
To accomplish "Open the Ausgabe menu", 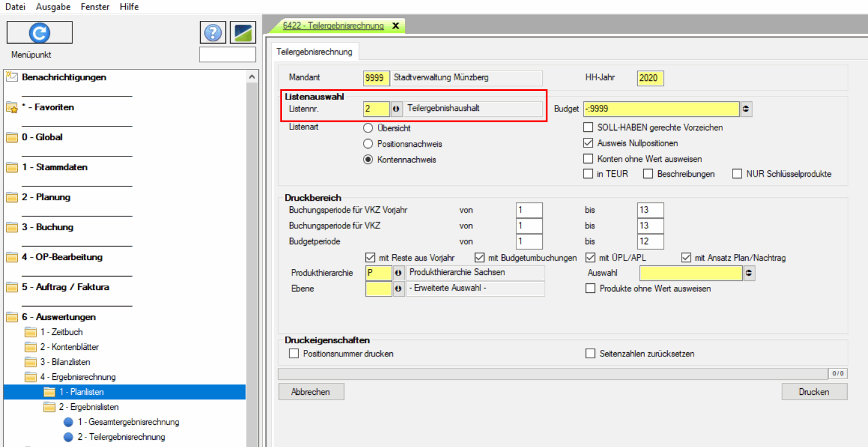I will [53, 7].
